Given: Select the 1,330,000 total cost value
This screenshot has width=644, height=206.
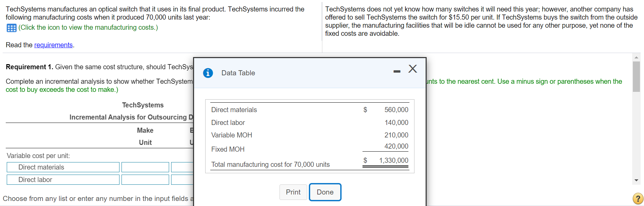Looking at the screenshot, I should coord(394,160).
